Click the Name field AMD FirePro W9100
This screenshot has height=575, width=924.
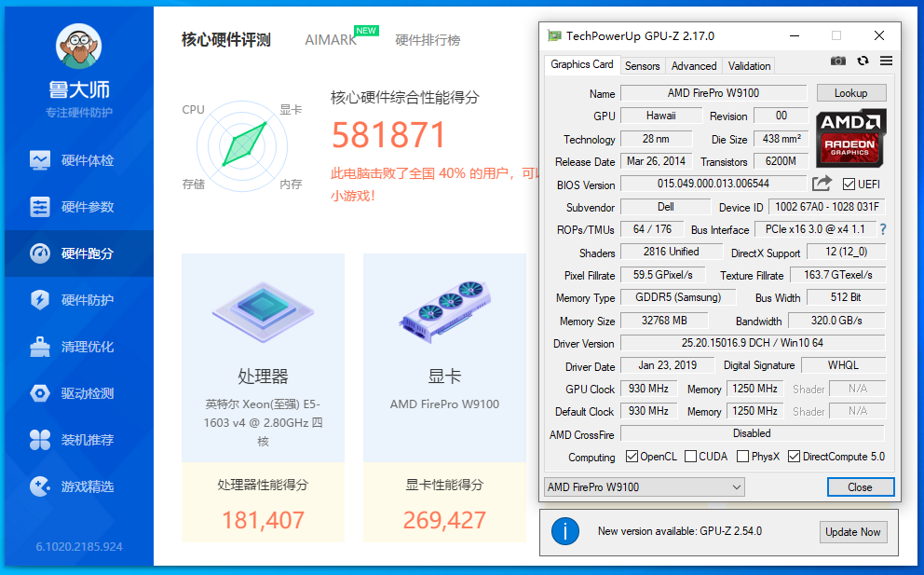(x=713, y=93)
